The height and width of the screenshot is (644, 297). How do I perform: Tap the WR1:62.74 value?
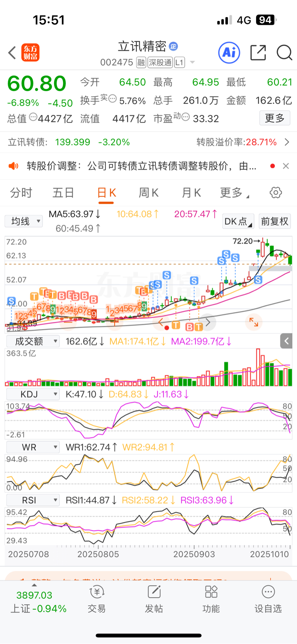pyautogui.click(x=91, y=447)
